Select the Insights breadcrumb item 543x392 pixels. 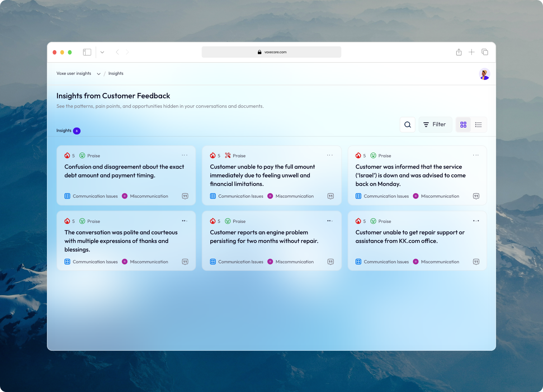(116, 73)
